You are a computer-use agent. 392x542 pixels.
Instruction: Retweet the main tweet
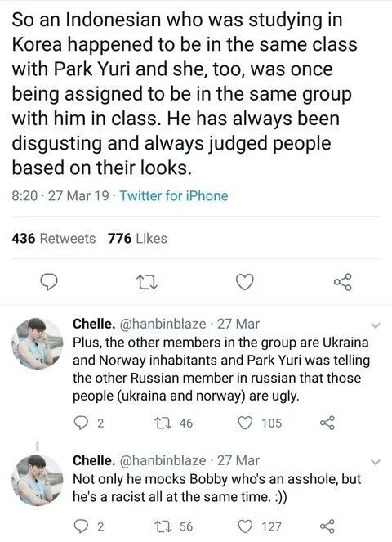coord(146,282)
